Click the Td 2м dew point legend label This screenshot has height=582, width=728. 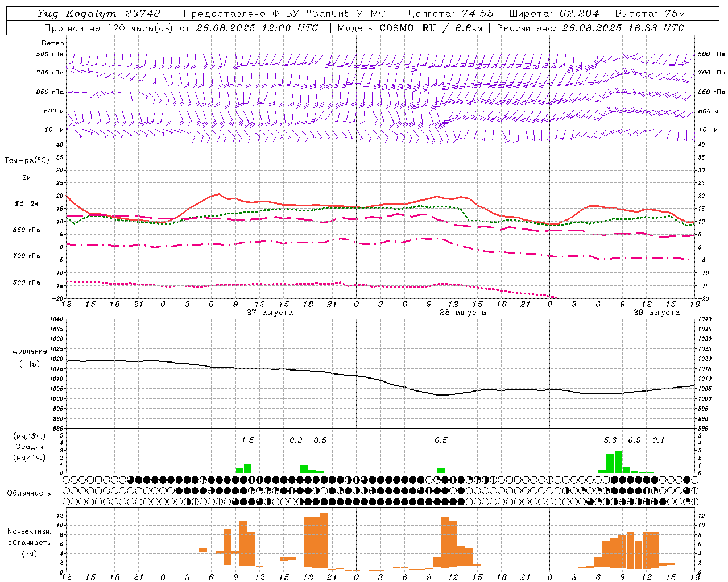click(x=26, y=203)
